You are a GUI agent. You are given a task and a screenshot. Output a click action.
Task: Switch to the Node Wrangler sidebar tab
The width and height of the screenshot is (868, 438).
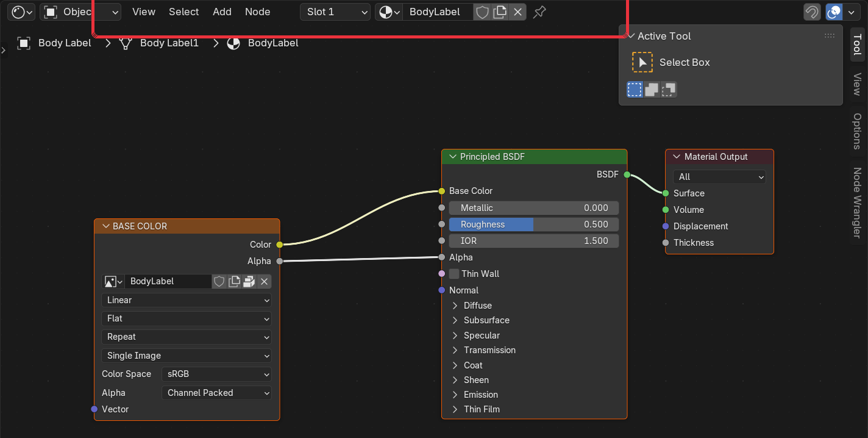857,203
